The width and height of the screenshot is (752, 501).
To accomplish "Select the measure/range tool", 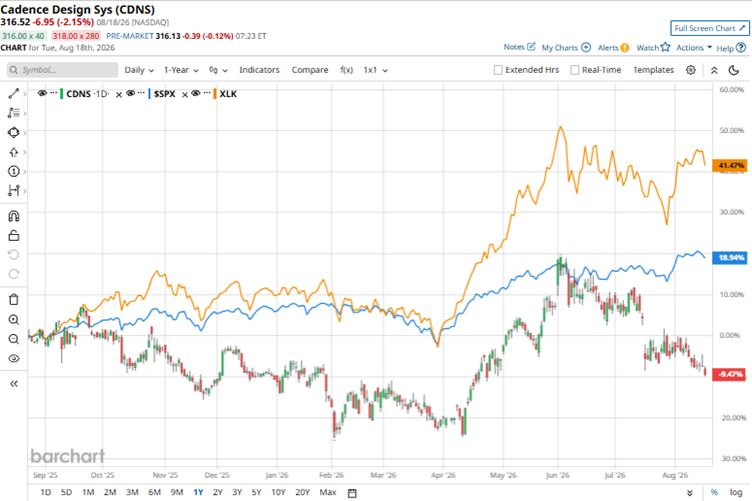I will 13,190.
